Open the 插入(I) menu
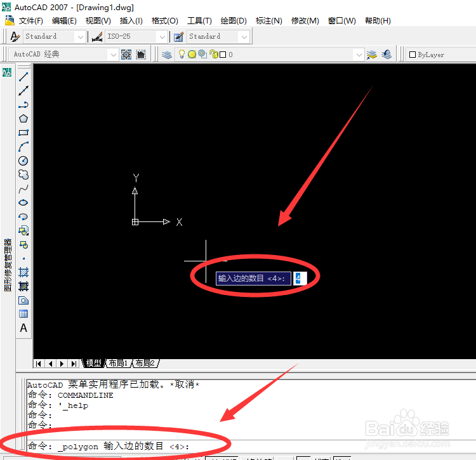 point(131,21)
